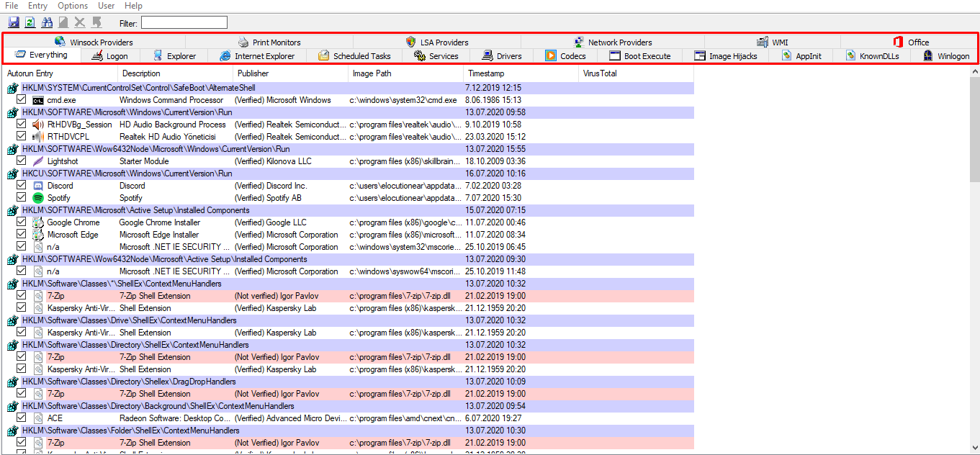Switch to the Codecs tab
980x455 pixels.
[566, 56]
